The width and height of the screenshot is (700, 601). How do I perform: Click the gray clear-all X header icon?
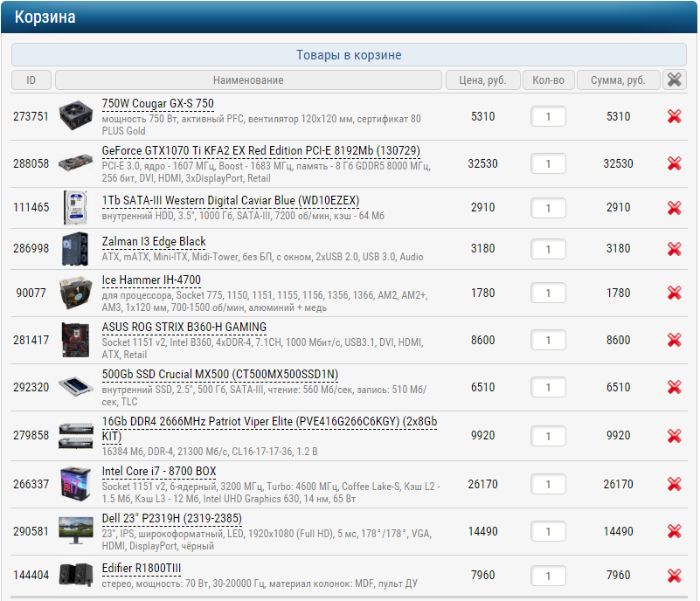coord(674,79)
